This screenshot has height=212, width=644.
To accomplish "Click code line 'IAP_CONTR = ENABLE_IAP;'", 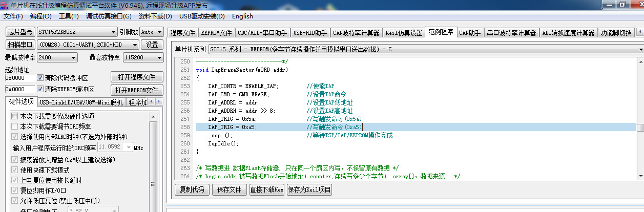I will (243, 86).
